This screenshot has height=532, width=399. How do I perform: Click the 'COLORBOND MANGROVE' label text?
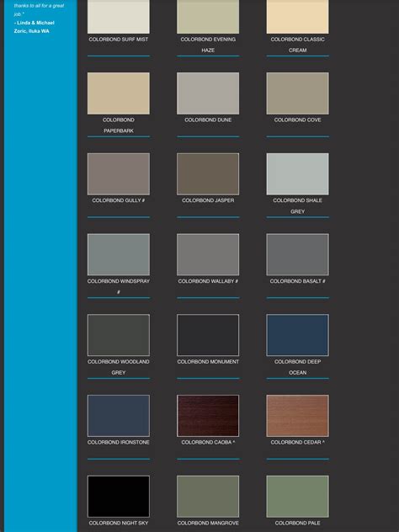(x=208, y=523)
